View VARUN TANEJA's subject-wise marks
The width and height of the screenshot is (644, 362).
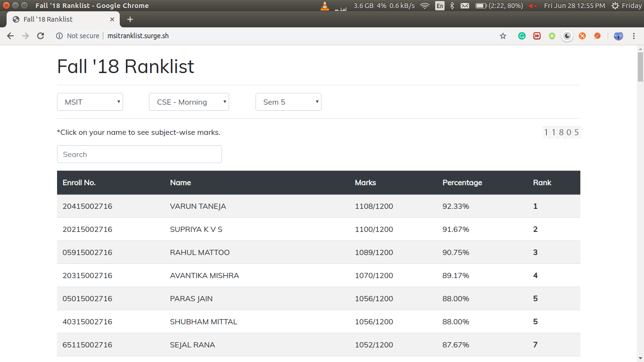[x=198, y=206]
